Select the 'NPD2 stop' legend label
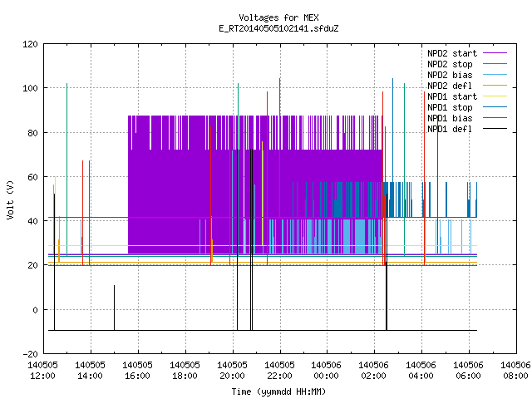The image size is (532, 399). (450, 64)
